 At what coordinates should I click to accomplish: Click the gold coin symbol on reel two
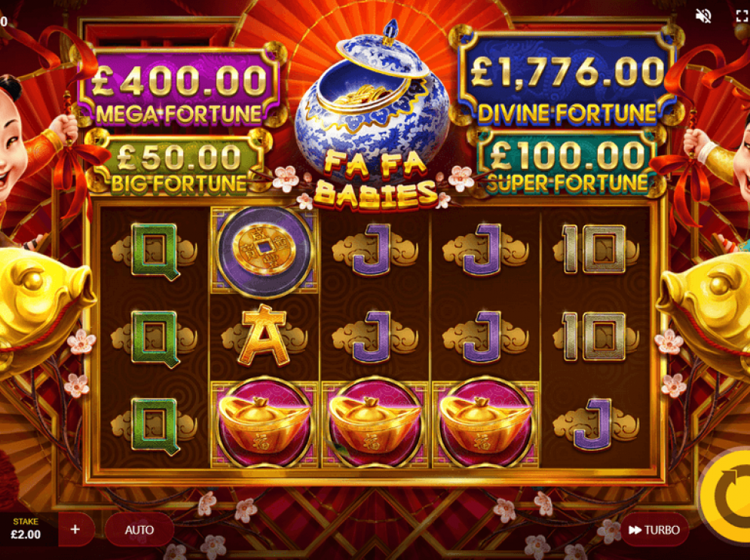[264, 250]
